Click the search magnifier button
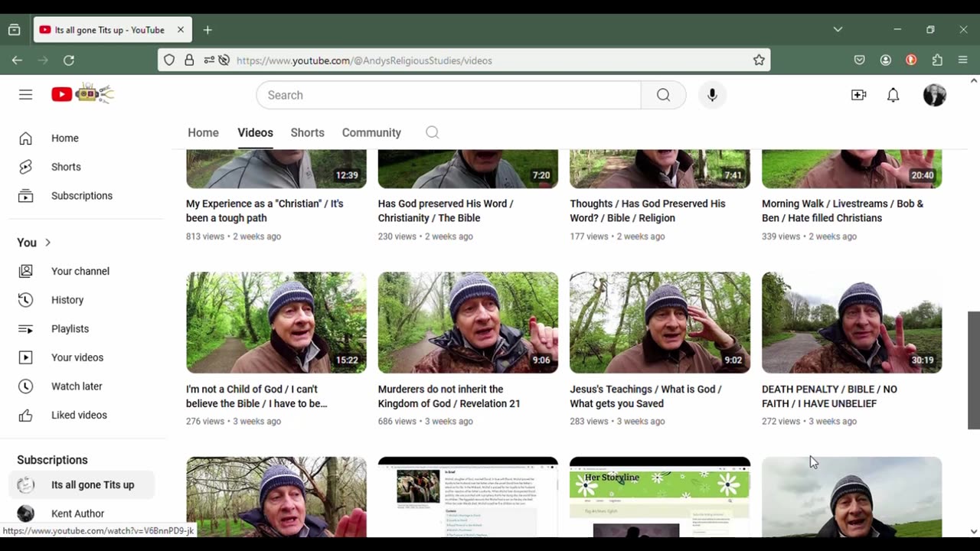980x551 pixels. pyautogui.click(x=663, y=95)
